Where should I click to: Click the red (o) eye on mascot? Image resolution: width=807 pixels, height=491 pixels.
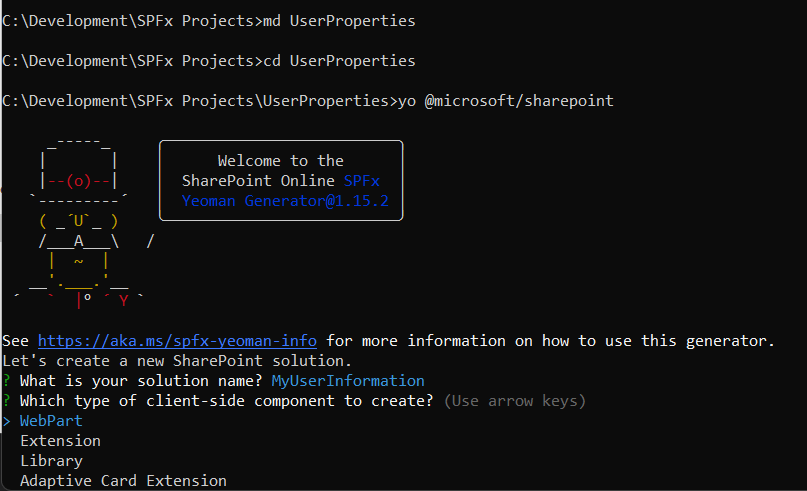[78, 181]
